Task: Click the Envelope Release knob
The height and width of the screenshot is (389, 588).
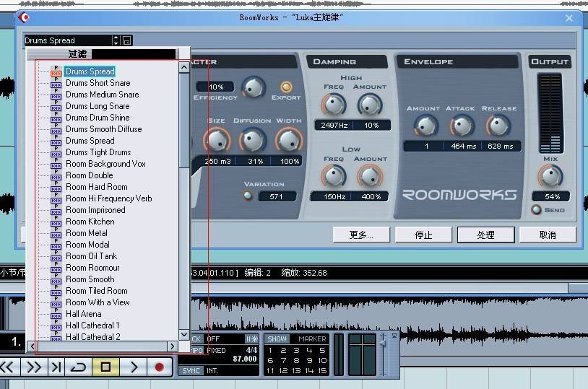Action: (498, 126)
